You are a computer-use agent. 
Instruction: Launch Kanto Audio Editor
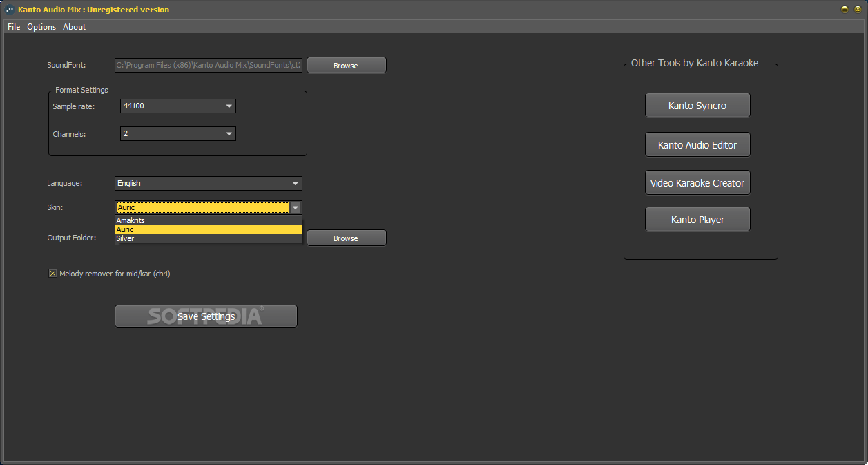(697, 144)
